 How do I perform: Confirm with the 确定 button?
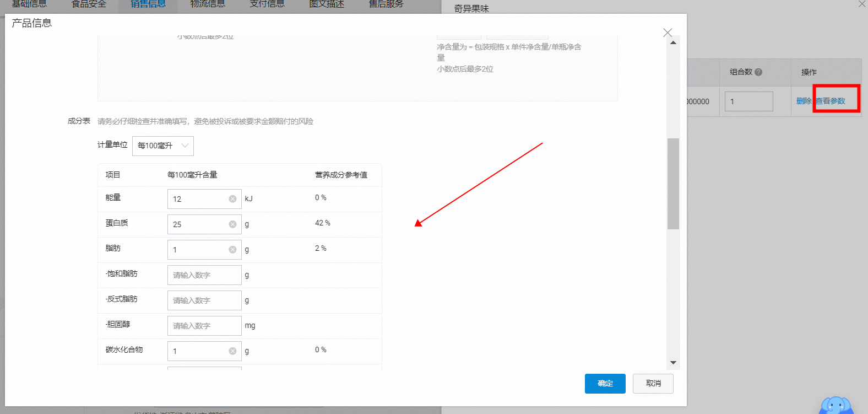pyautogui.click(x=605, y=384)
